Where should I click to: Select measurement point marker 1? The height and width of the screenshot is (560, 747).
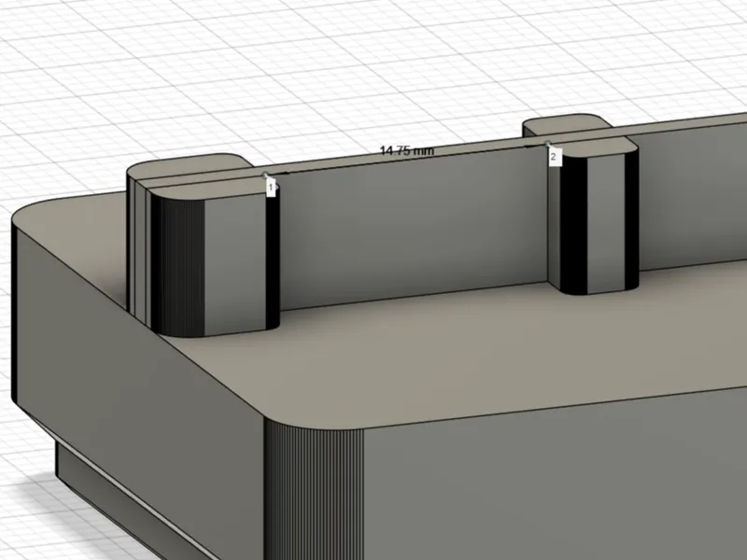[271, 188]
